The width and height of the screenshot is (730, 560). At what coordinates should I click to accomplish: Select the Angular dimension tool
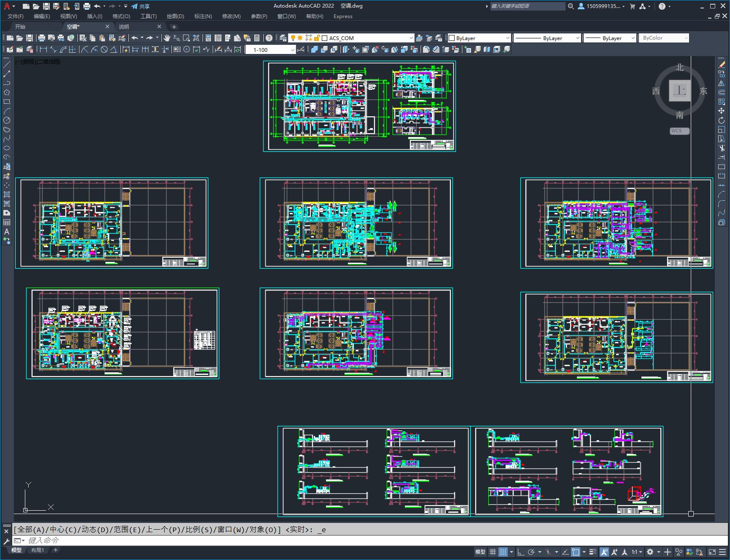point(114,49)
